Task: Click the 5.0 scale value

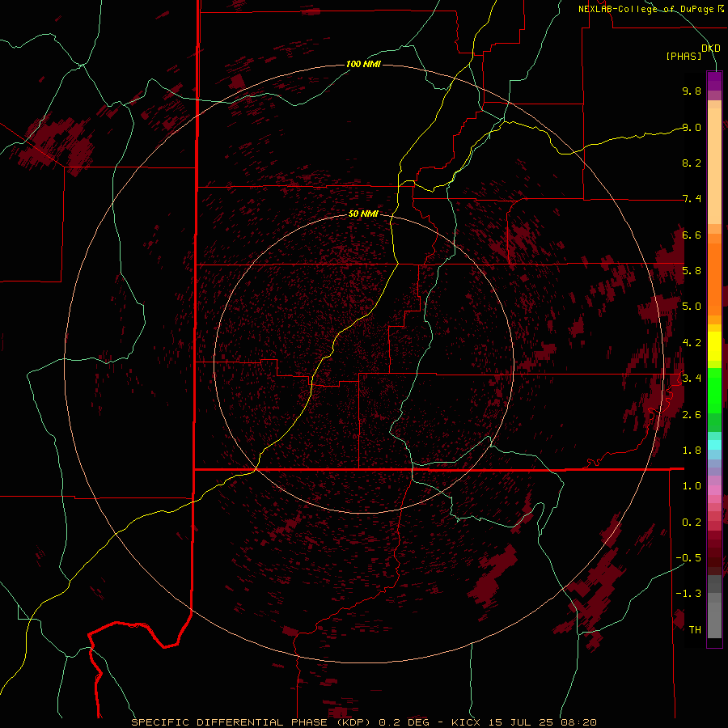Action: 692,307
